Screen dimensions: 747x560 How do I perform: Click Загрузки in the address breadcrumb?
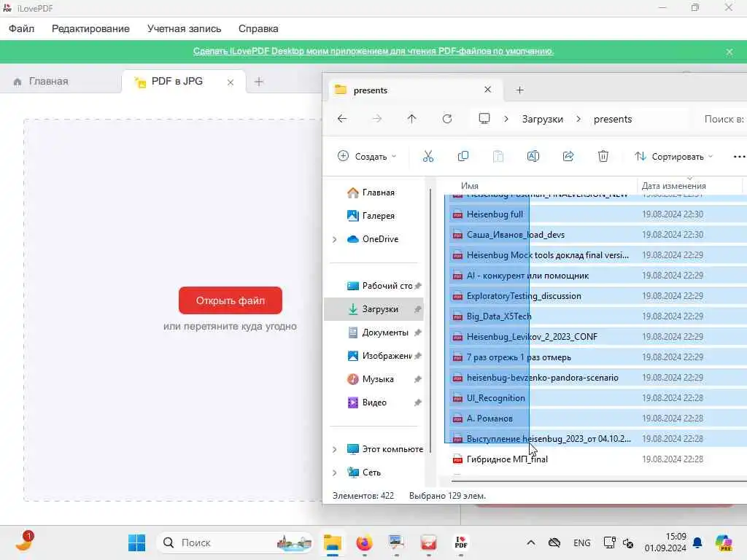click(x=542, y=119)
